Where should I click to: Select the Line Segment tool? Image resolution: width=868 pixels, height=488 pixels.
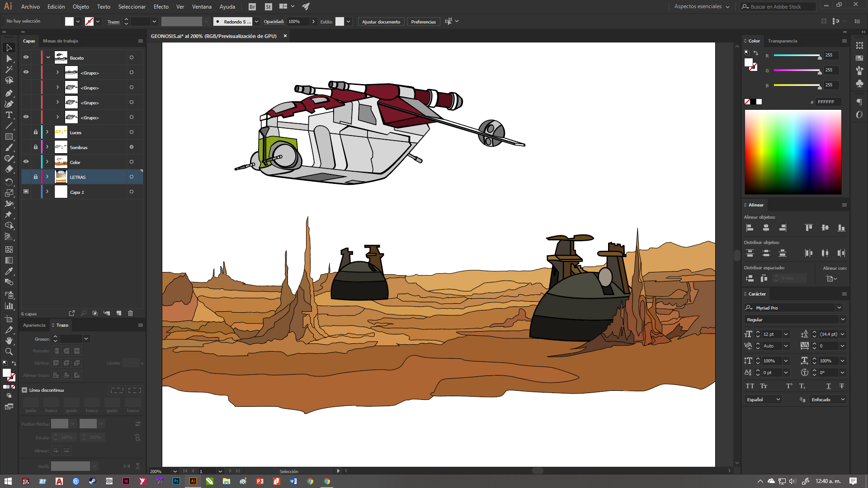tap(9, 126)
